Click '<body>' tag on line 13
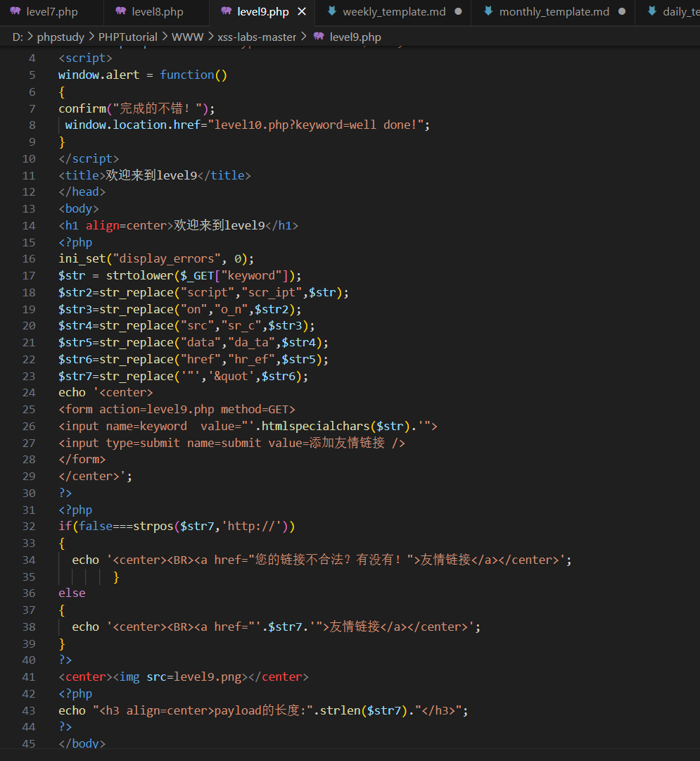Viewport: 700px width, 761px height. 79,208
